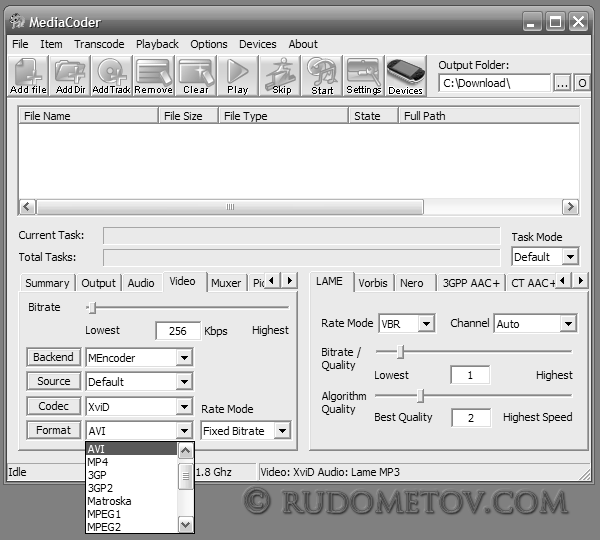Open the About menu
600x540 pixels.
pos(303,44)
